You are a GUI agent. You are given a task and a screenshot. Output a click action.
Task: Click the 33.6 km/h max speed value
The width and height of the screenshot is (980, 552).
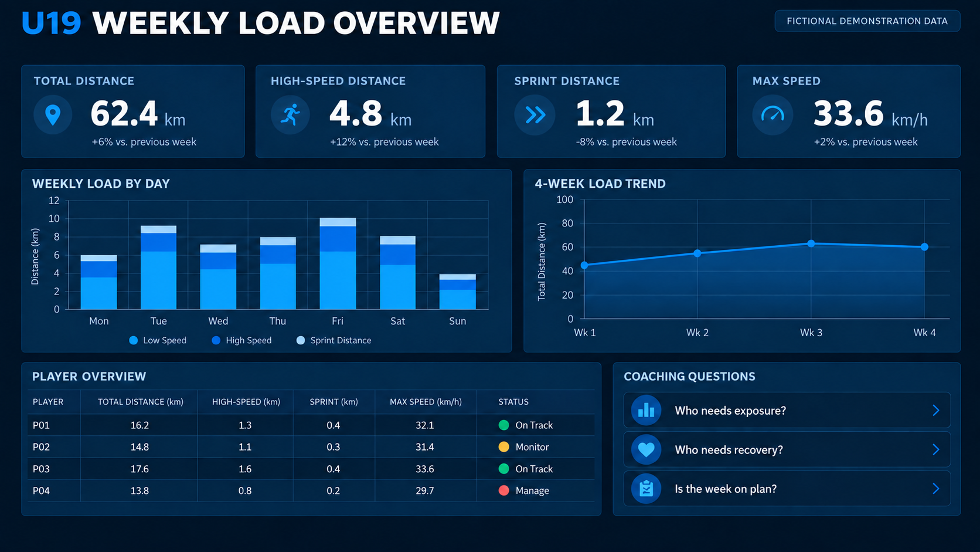pyautogui.click(x=870, y=114)
